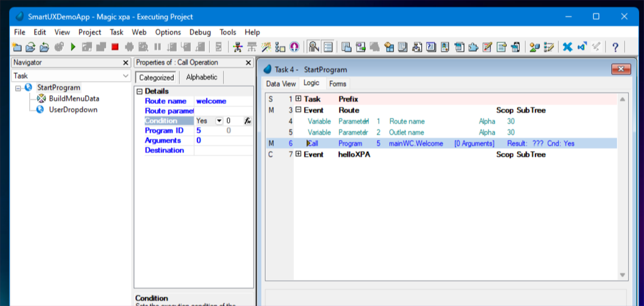This screenshot has width=644, height=306.
Task: Open the Yes dropdown in the Condition row
Action: pyautogui.click(x=219, y=121)
